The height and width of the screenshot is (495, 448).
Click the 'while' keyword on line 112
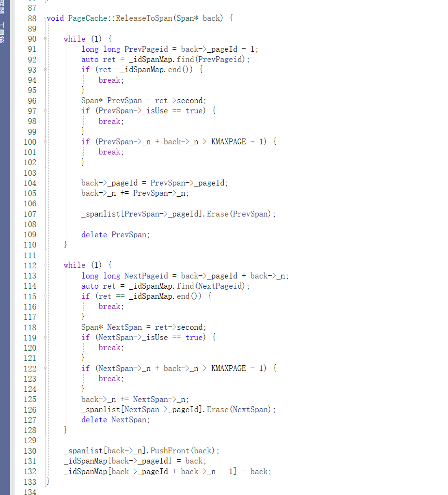(x=75, y=265)
